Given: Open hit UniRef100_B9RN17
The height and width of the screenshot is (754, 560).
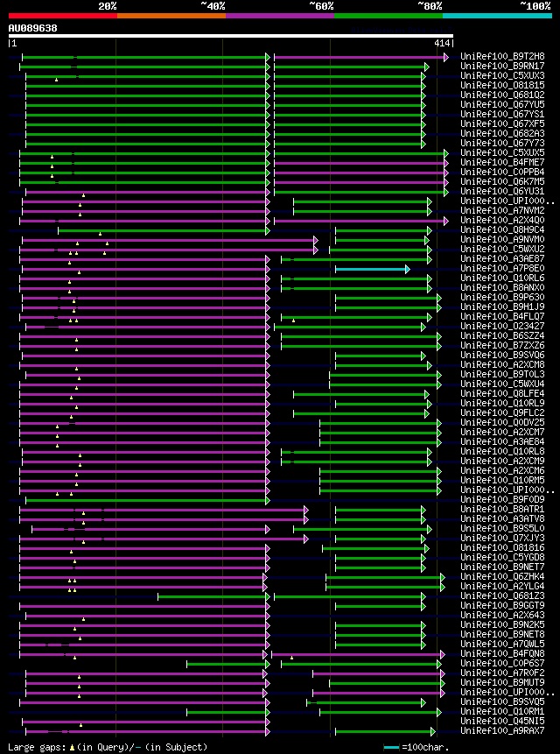Looking at the screenshot, I should [x=502, y=66].
